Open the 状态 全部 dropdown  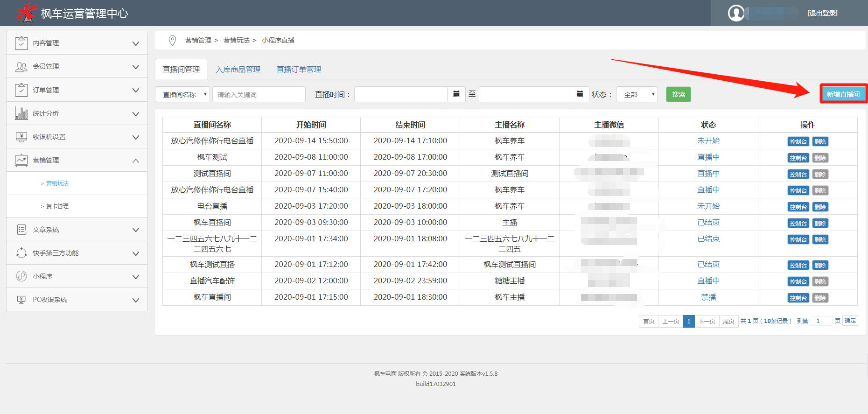point(637,94)
